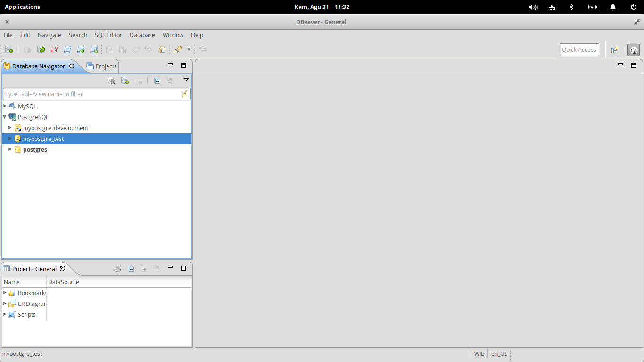The width and height of the screenshot is (644, 362).
Task: Click the red Disconnect icon in toolbar
Action: (54, 49)
